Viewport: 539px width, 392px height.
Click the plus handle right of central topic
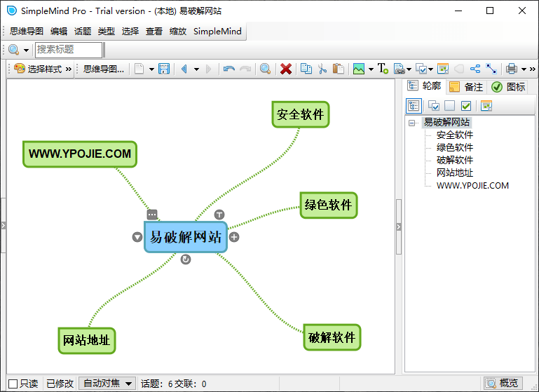(234, 237)
